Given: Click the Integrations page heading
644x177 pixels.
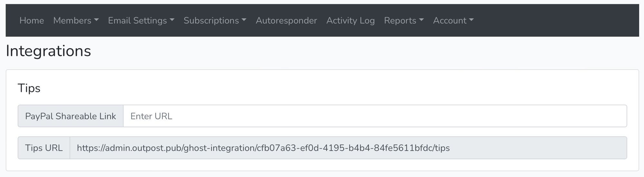Looking at the screenshot, I should click(48, 51).
